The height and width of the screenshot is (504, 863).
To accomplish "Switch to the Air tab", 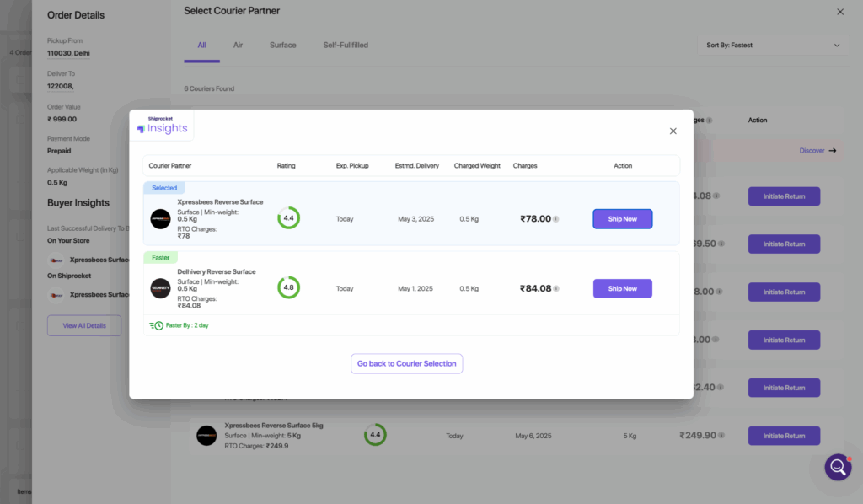I will coord(238,46).
